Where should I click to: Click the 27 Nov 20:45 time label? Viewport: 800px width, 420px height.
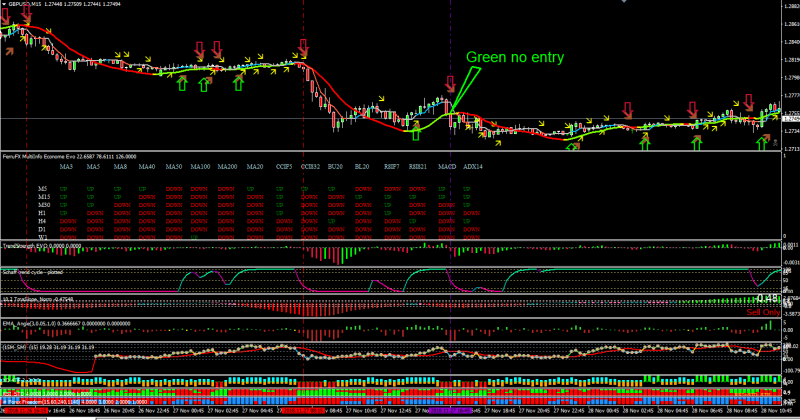(534, 410)
